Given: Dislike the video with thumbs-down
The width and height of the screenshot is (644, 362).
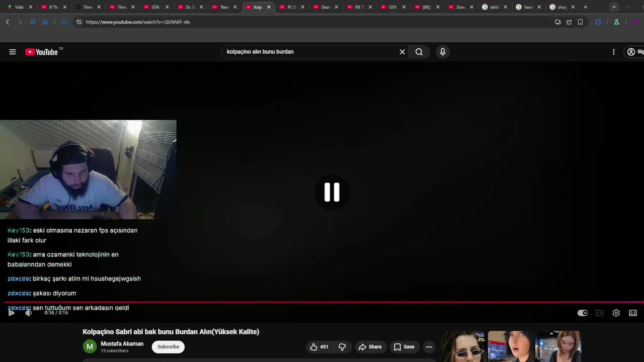Looking at the screenshot, I should (x=342, y=347).
